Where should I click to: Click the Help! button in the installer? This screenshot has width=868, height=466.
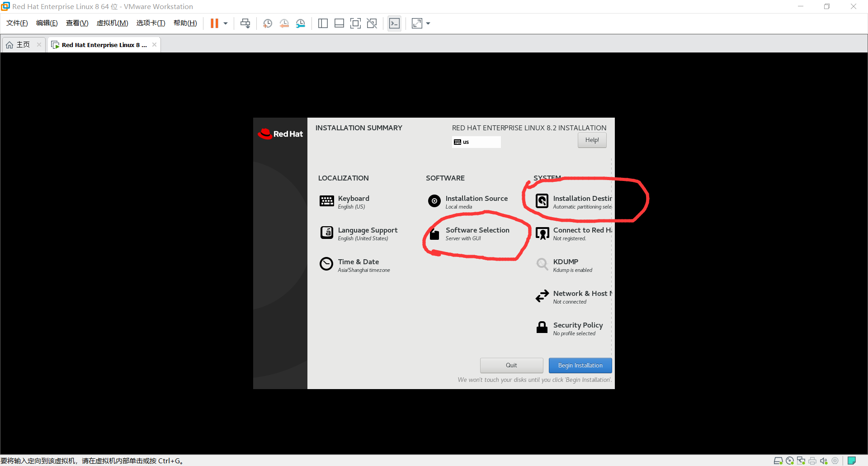[x=592, y=140]
